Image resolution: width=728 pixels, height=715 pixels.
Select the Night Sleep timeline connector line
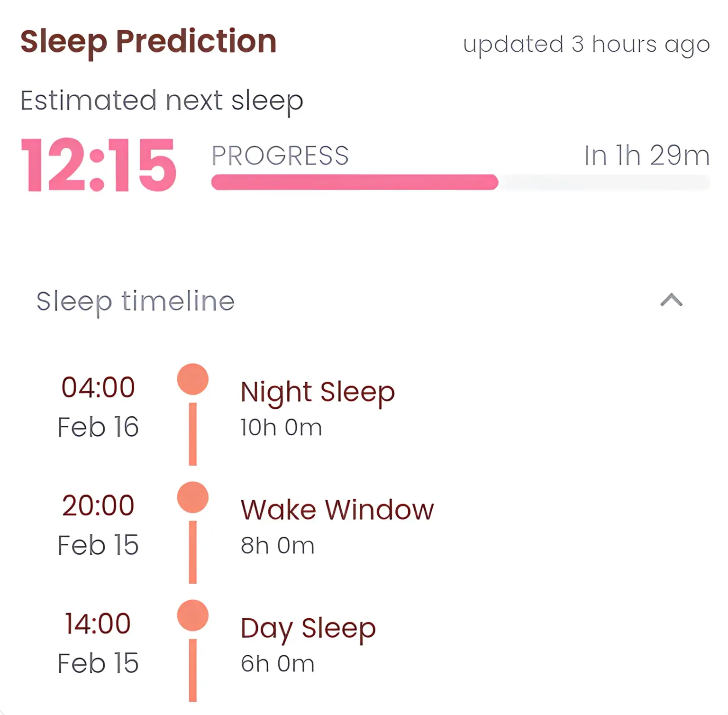click(192, 434)
